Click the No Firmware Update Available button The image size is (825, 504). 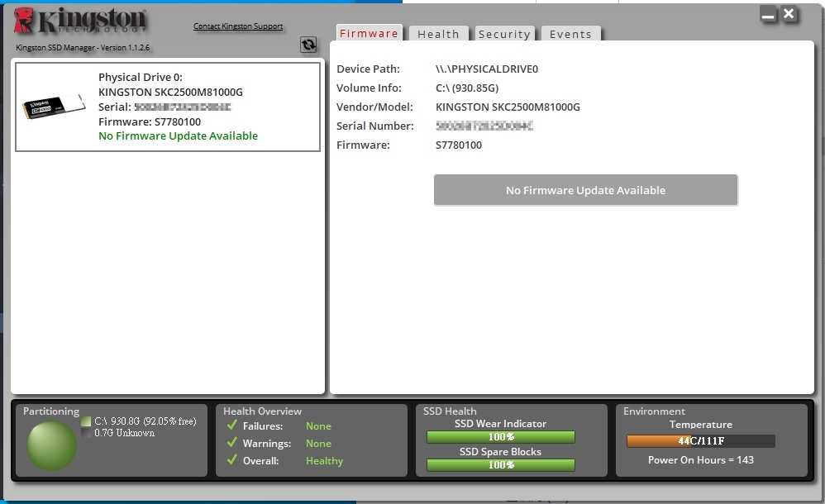(x=585, y=190)
